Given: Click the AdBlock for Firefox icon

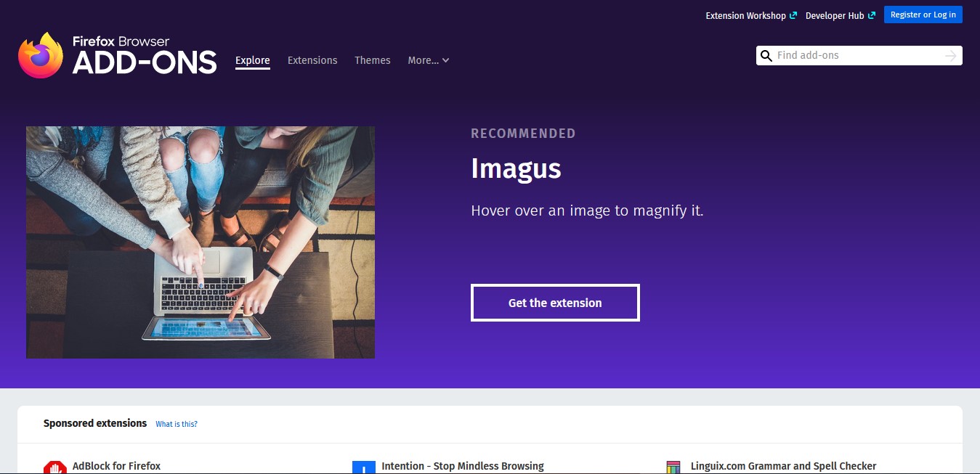Looking at the screenshot, I should [55, 467].
